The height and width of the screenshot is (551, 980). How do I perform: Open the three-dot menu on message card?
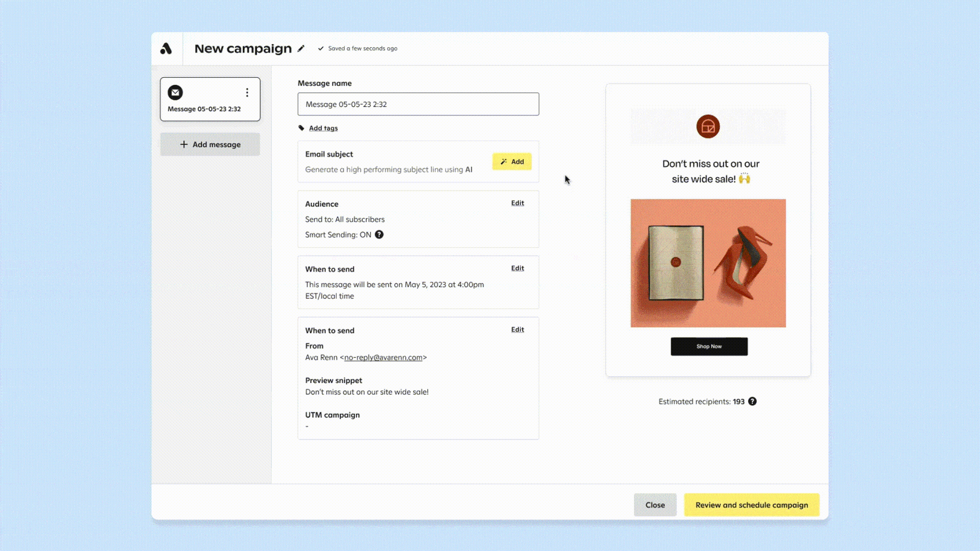247,93
